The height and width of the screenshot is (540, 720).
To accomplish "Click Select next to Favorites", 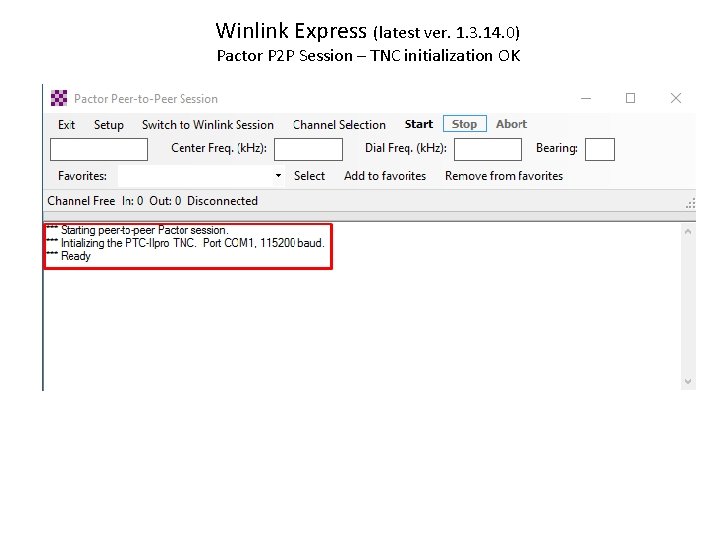I will [309, 176].
